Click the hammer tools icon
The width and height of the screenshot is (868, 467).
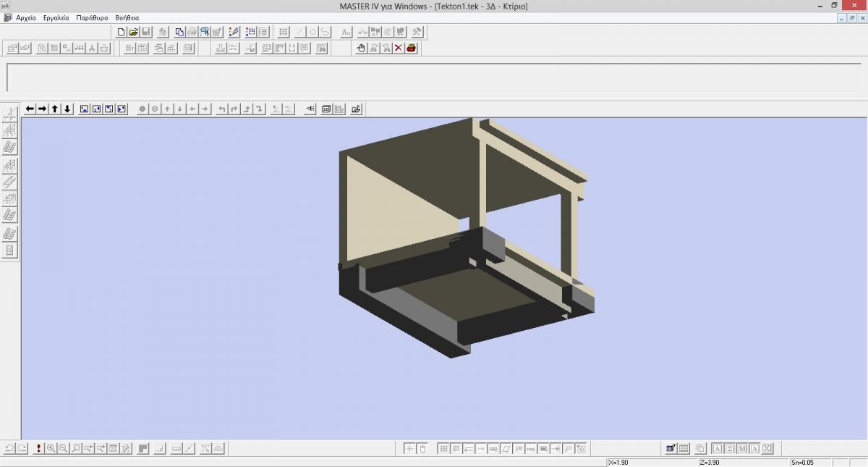(417, 32)
